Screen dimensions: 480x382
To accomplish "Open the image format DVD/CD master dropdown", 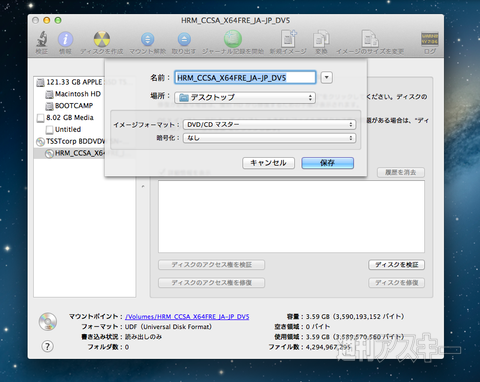I will tap(269, 124).
